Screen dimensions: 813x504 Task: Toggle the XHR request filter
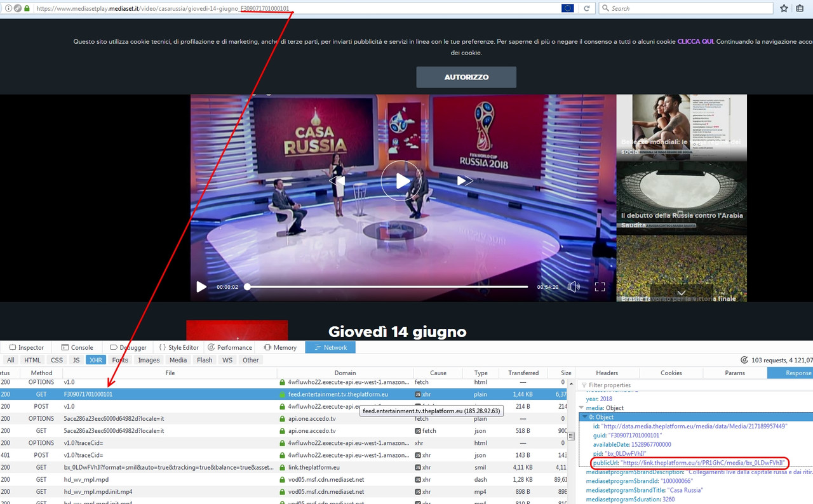(96, 360)
